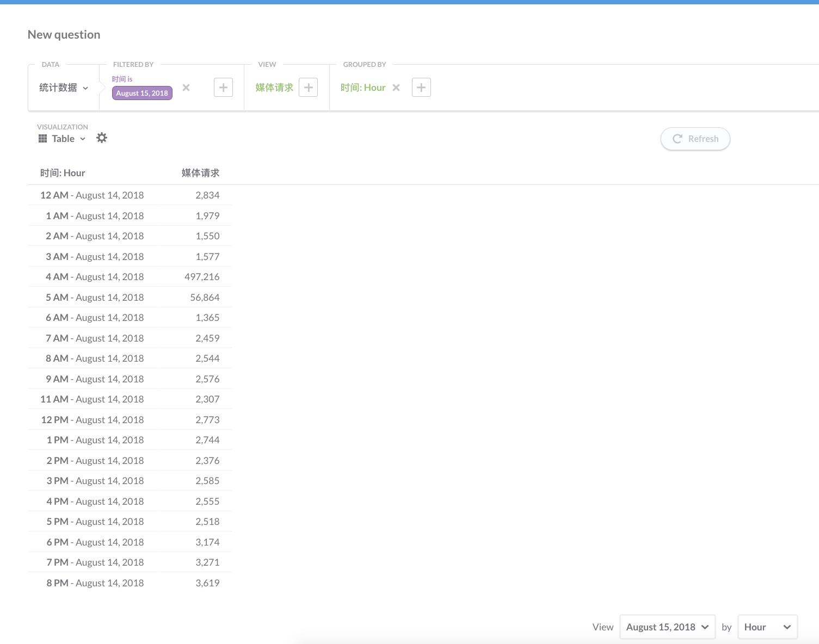
Task: Open the August 15, 2018 date dropdown next to View
Action: 667,627
